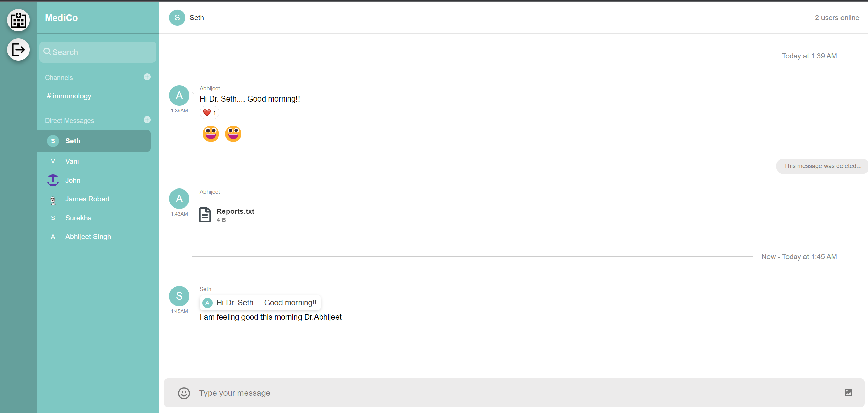Click the logout arrow icon
The image size is (868, 413).
(18, 50)
